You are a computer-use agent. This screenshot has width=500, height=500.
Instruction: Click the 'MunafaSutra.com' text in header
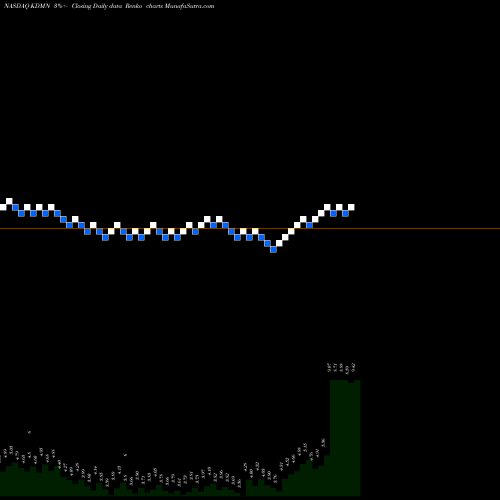[189, 6]
